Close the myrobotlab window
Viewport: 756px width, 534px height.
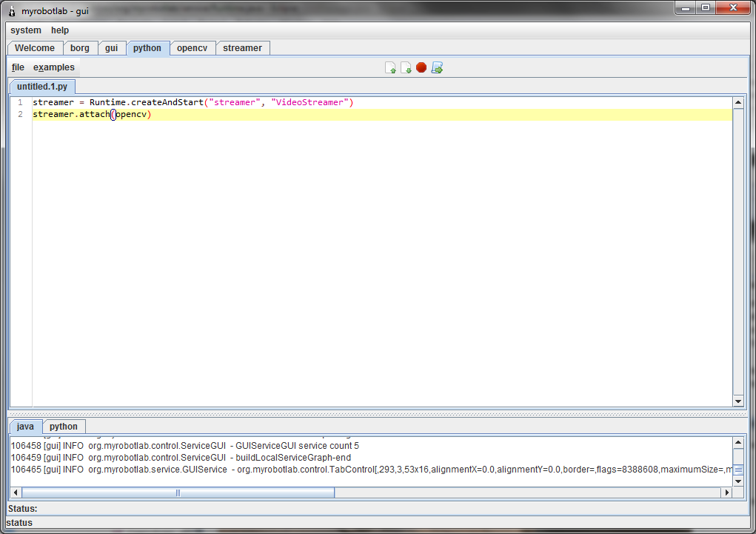point(733,7)
